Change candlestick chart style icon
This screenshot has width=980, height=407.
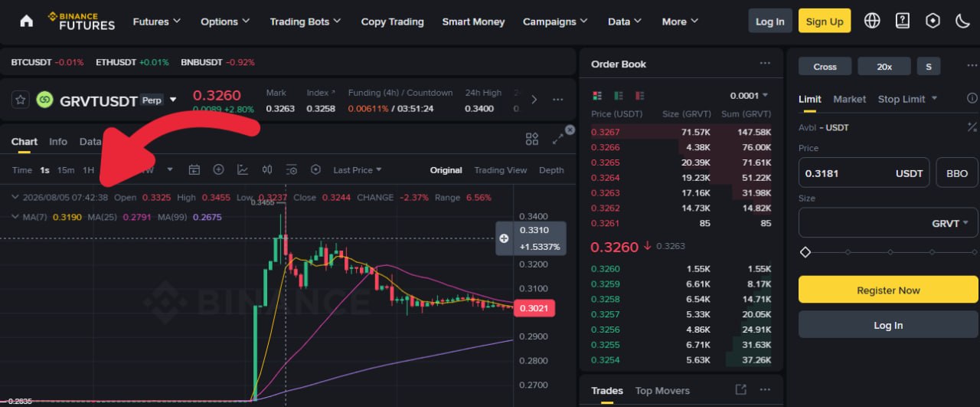coord(267,169)
